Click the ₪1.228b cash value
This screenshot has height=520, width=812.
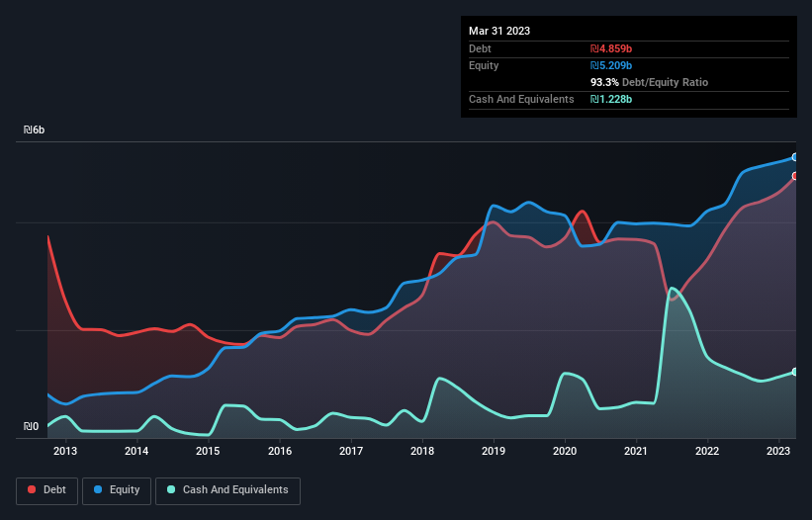[611, 99]
